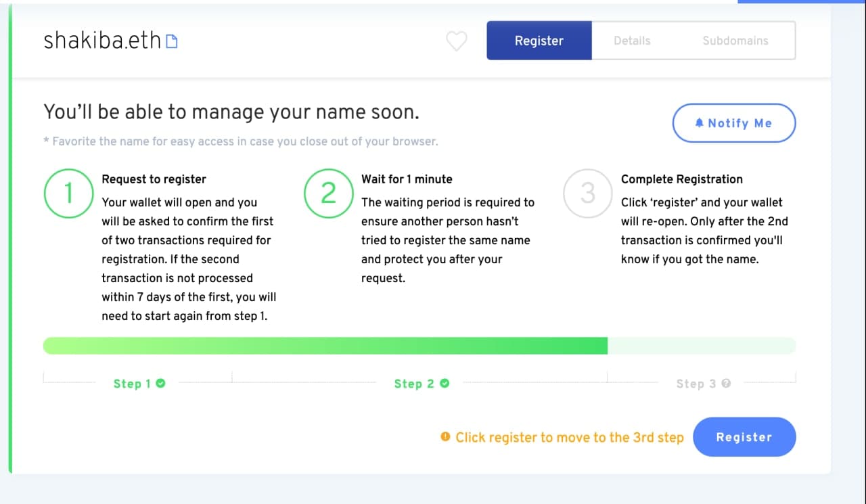Click 'Click register to move' hint text

point(570,437)
